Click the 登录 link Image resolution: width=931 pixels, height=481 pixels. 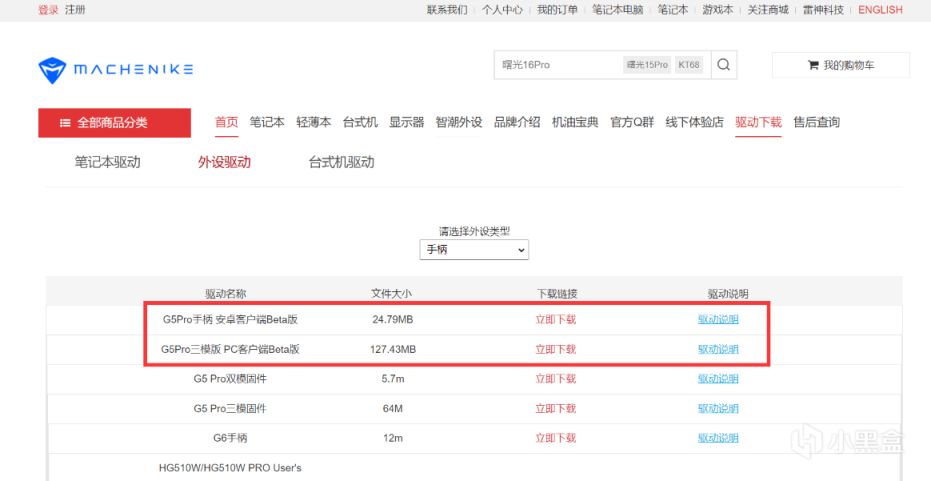48,10
